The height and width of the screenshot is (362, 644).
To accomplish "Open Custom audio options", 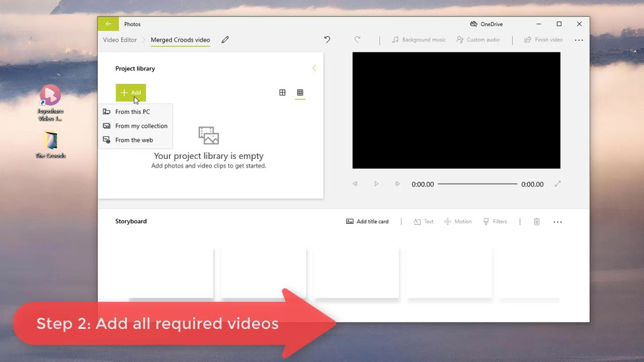I will click(478, 40).
